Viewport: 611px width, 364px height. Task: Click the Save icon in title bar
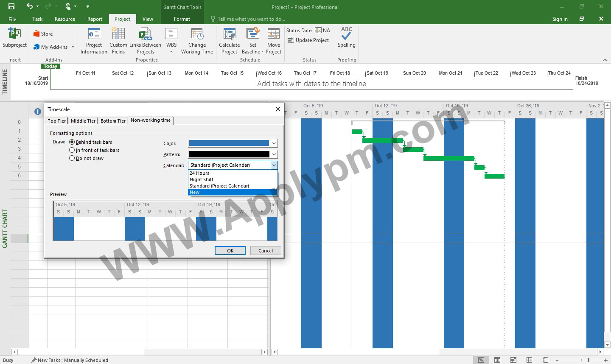(x=11, y=6)
